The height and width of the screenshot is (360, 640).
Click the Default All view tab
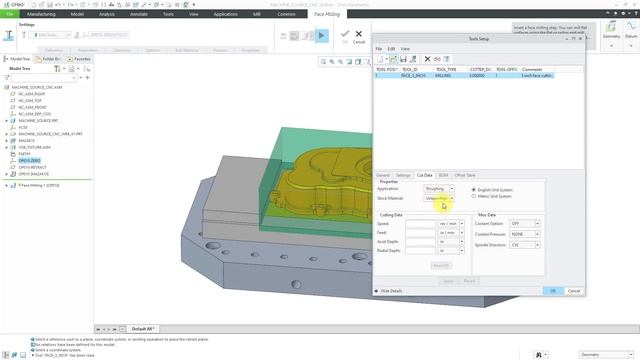[x=142, y=329]
